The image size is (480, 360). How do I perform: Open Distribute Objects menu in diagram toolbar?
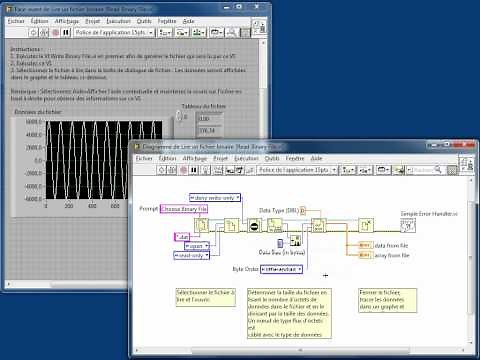(x=365, y=170)
